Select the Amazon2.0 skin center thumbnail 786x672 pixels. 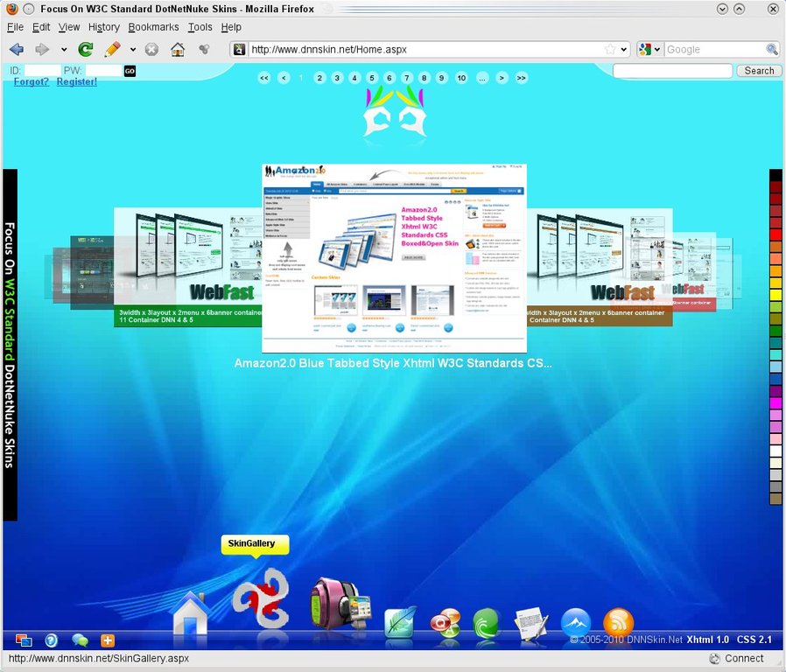tap(395, 258)
